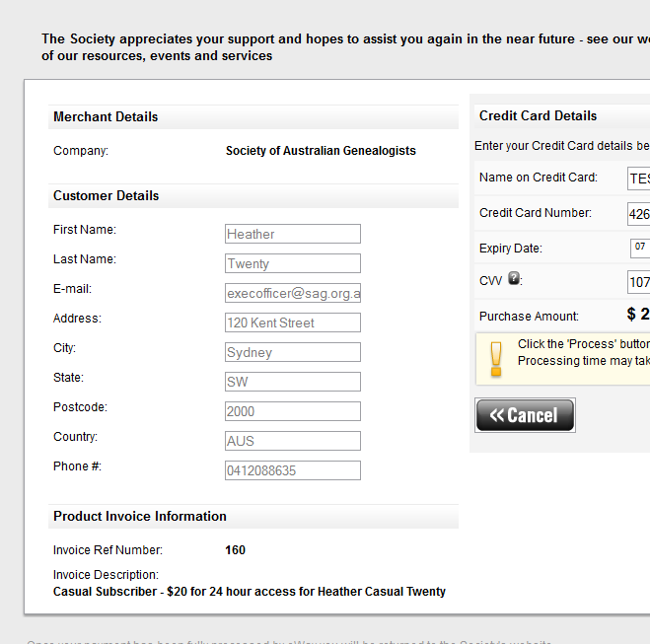The width and height of the screenshot is (650, 644).
Task: Select the City field showing Sydney
Action: coord(293,352)
